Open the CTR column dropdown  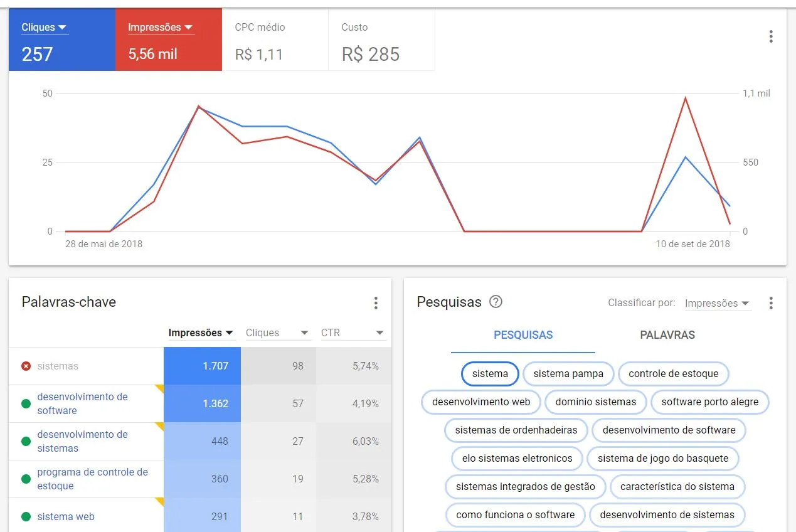(353, 333)
